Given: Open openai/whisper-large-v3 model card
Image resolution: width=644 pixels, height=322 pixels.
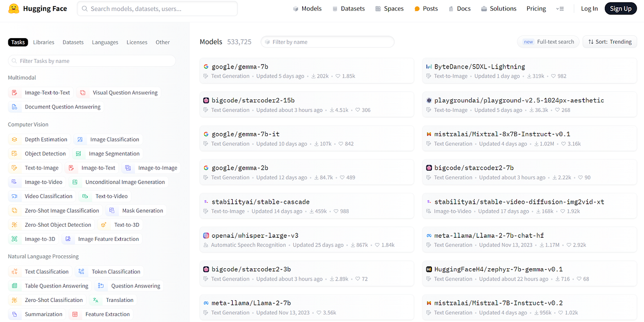Looking at the screenshot, I should click(307, 240).
